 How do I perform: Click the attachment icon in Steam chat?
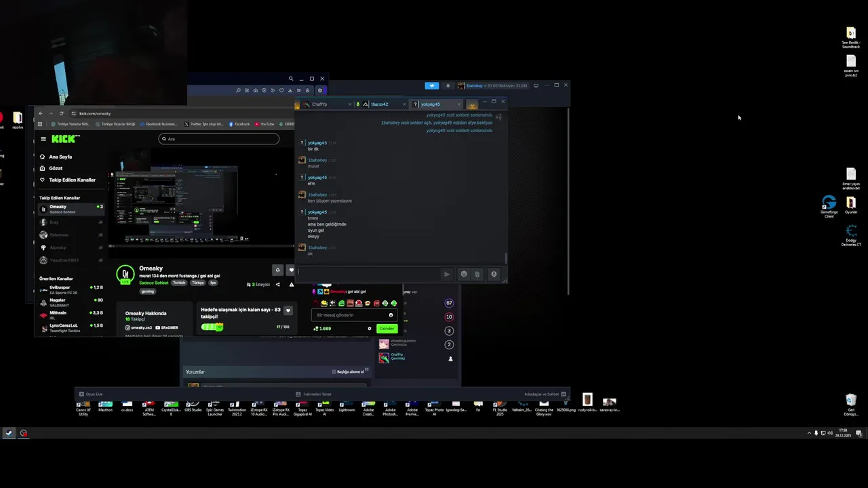[477, 274]
